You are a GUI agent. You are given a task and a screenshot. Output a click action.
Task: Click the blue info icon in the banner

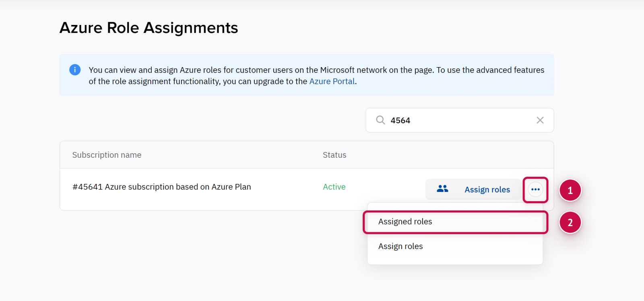(75, 70)
